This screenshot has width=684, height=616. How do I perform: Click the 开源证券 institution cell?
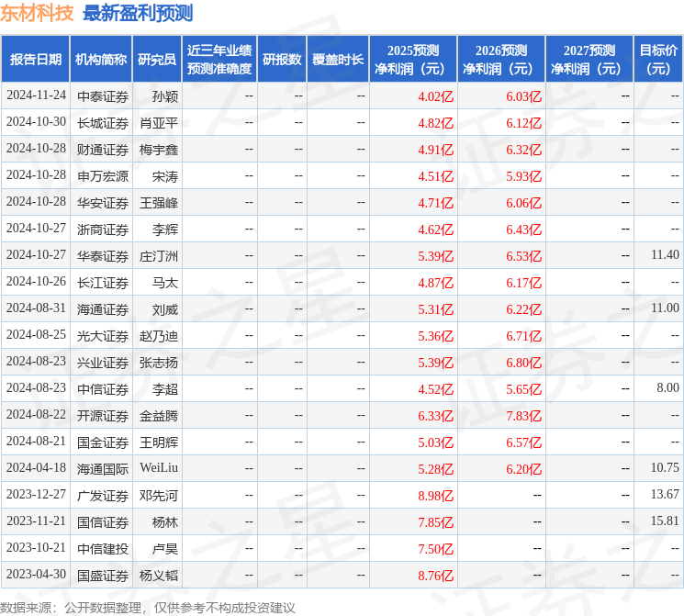point(103,416)
